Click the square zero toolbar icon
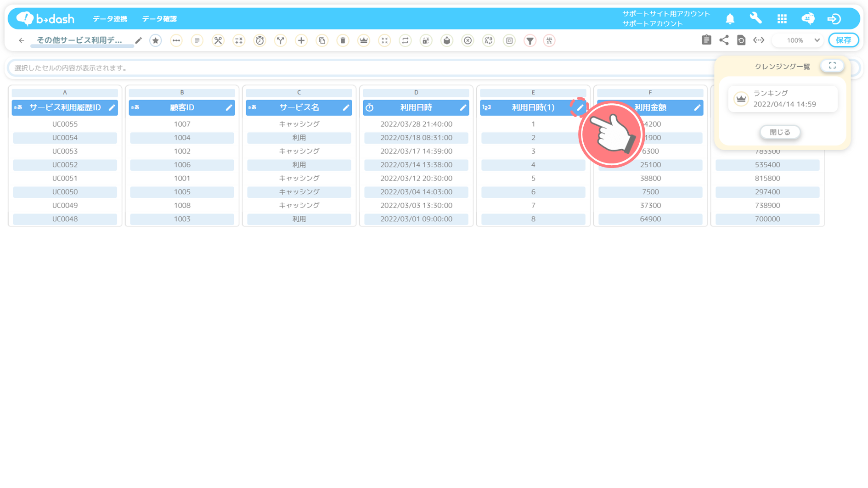The width and height of the screenshot is (868, 488). [x=509, y=40]
